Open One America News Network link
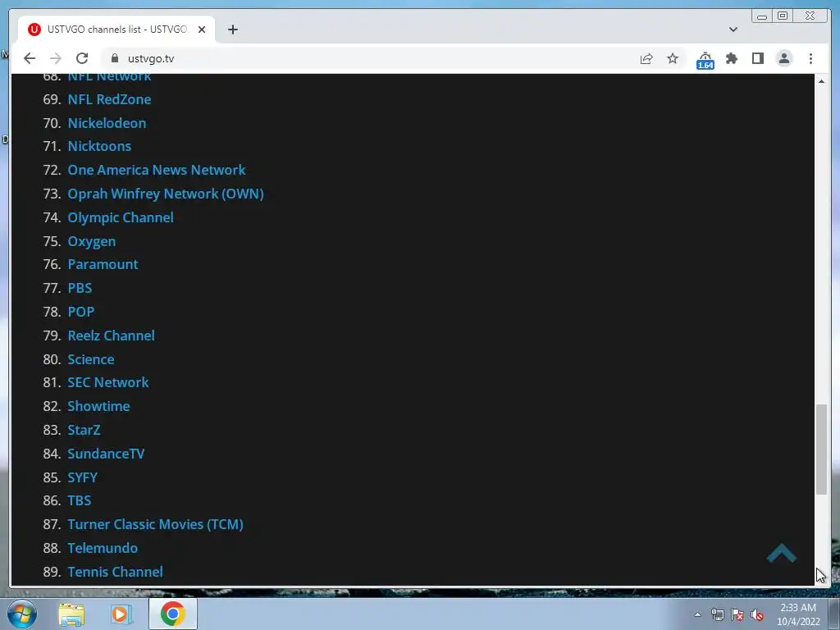Viewport: 840px width, 630px height. click(157, 170)
